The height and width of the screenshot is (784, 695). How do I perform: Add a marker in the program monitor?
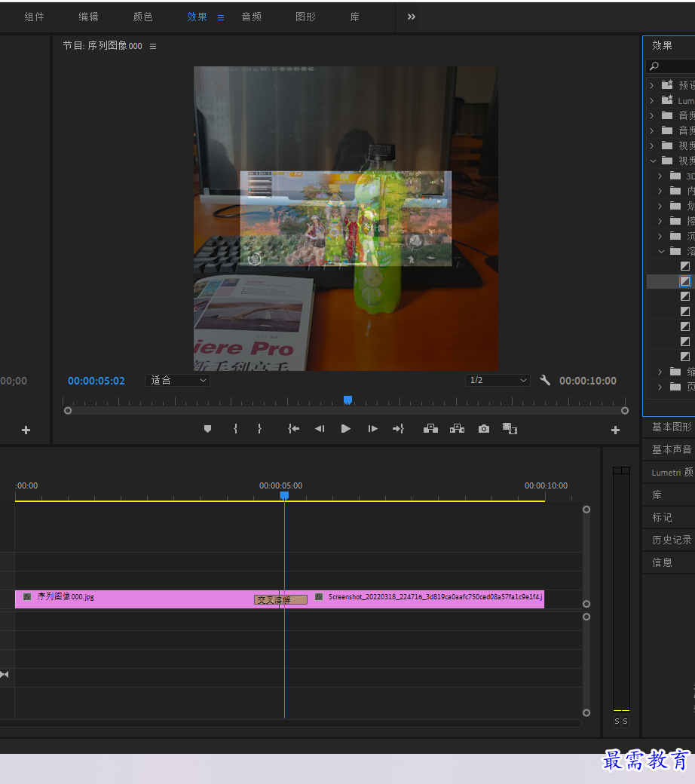207,428
